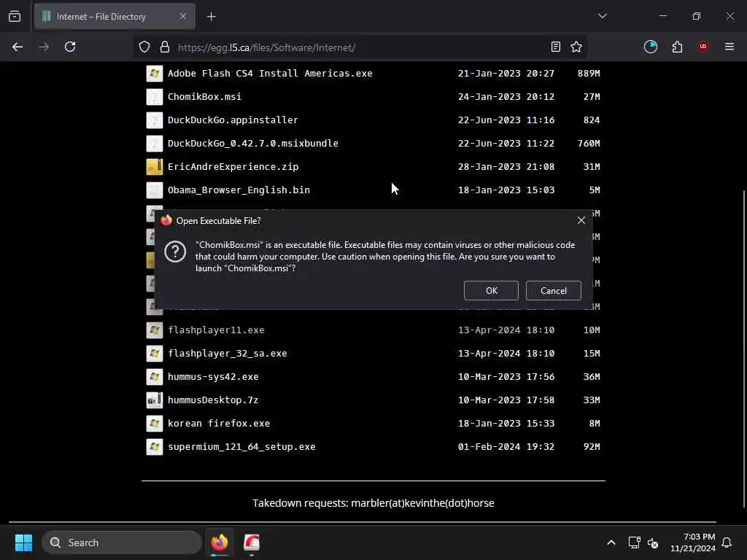The image size is (747, 560).
Task: Cancel launching ChomikBox.msi
Action: pyautogui.click(x=553, y=290)
